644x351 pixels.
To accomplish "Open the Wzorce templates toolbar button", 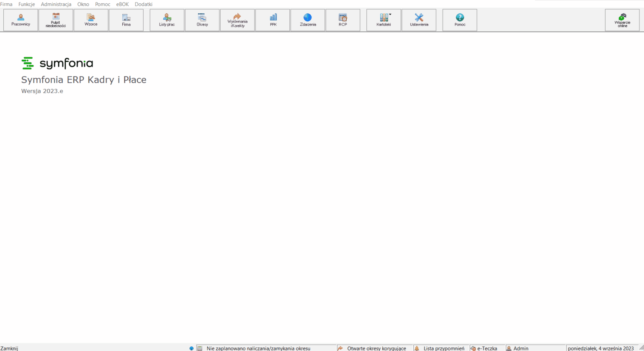I will coord(91,20).
